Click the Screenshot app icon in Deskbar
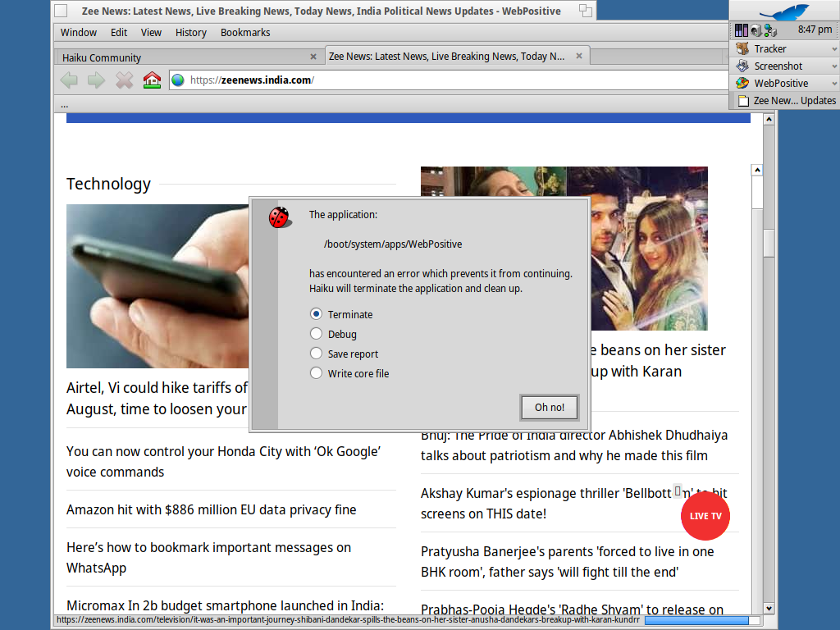Image resolution: width=840 pixels, height=630 pixels. [742, 66]
